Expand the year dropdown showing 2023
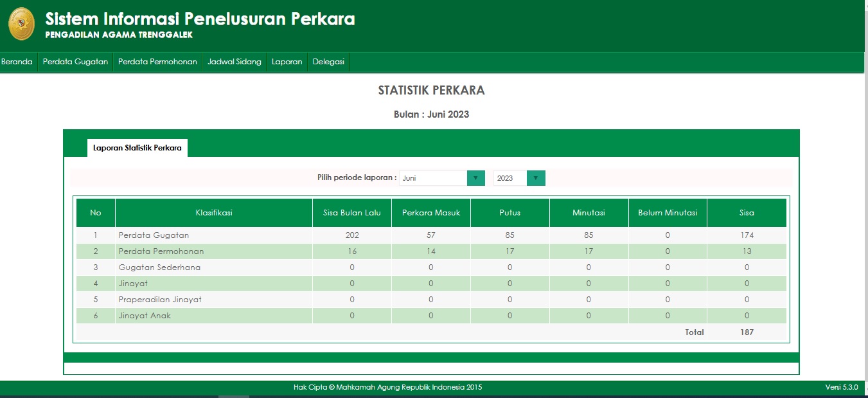 510,178
